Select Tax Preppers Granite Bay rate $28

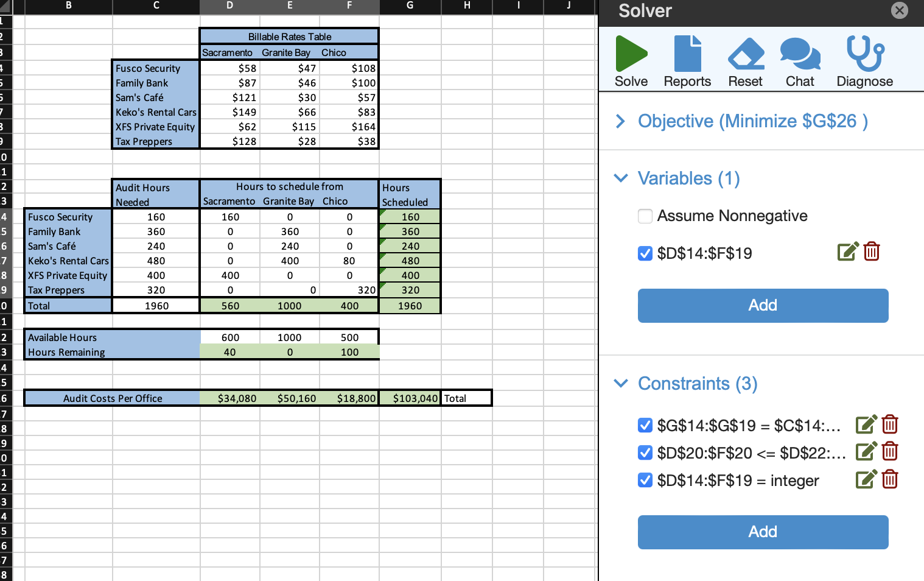coord(290,141)
